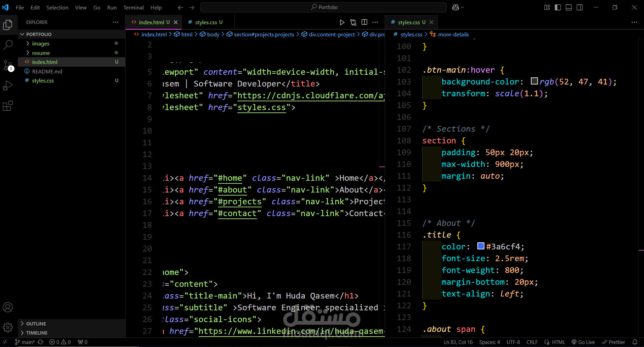
Task: Change Spaces: 4 indentation setting
Action: tap(489, 342)
